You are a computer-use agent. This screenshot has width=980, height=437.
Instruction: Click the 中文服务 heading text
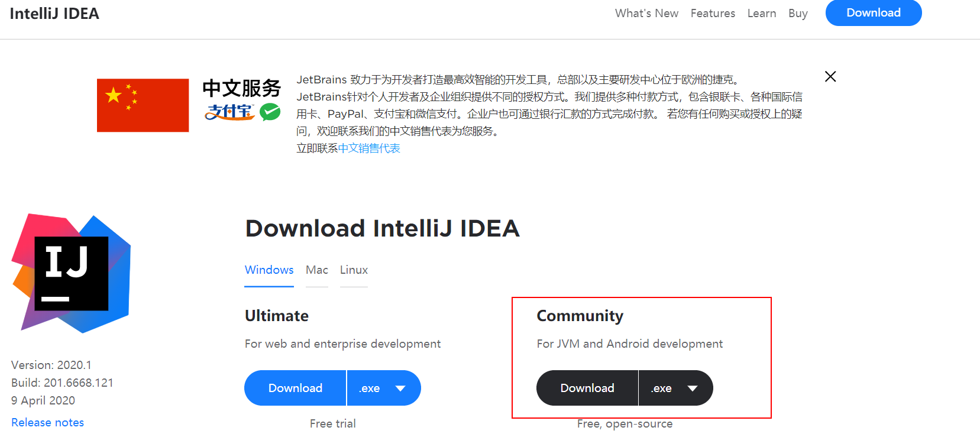click(x=242, y=88)
